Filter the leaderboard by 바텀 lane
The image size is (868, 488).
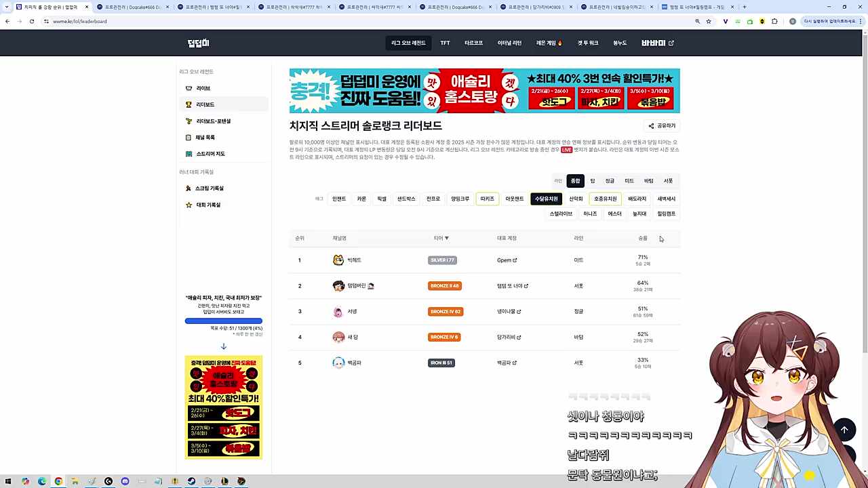pos(649,181)
